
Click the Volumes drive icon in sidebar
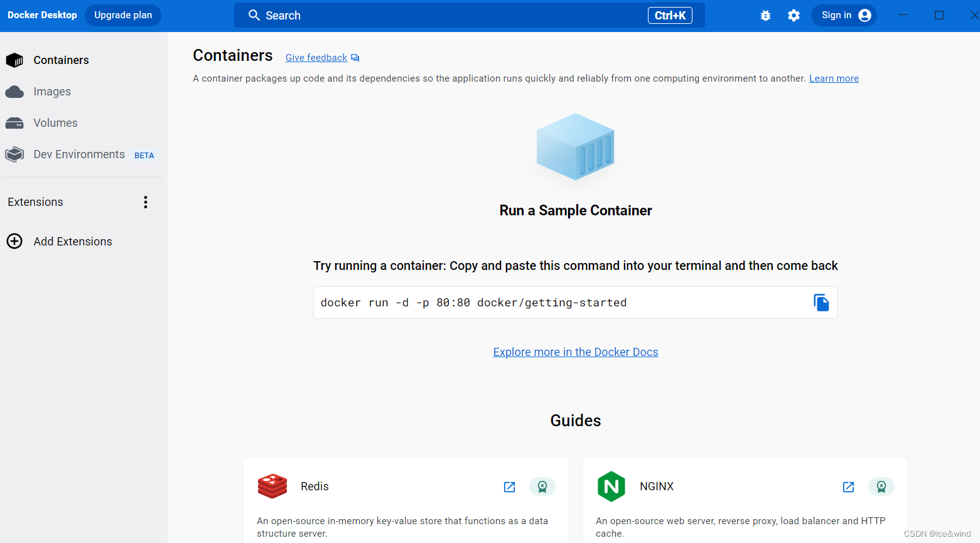[x=14, y=123]
